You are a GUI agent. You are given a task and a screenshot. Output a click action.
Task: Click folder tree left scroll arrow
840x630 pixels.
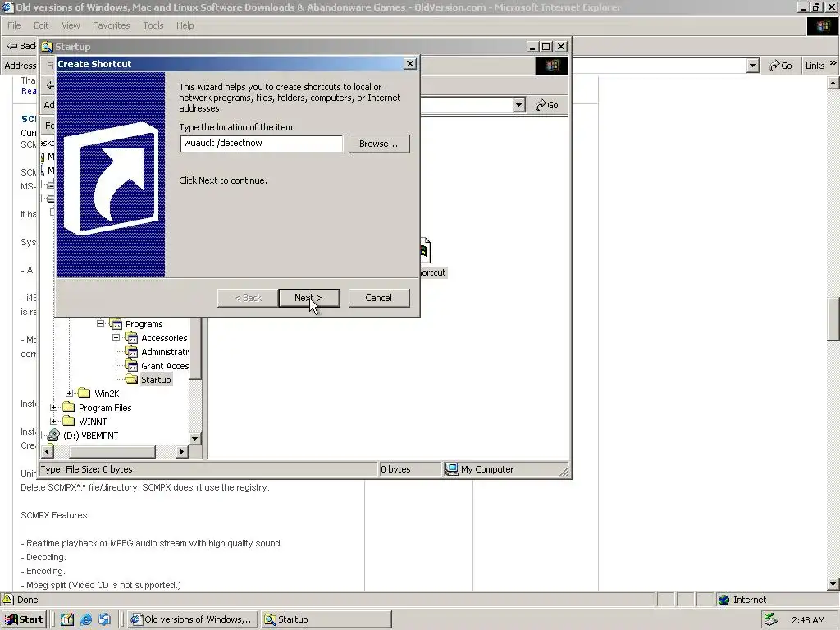coord(47,452)
